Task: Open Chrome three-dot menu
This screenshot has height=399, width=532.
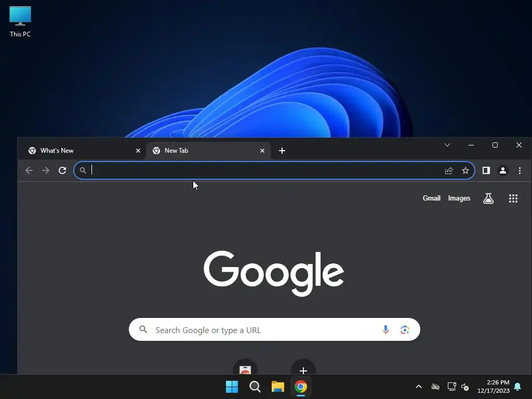Action: (520, 170)
